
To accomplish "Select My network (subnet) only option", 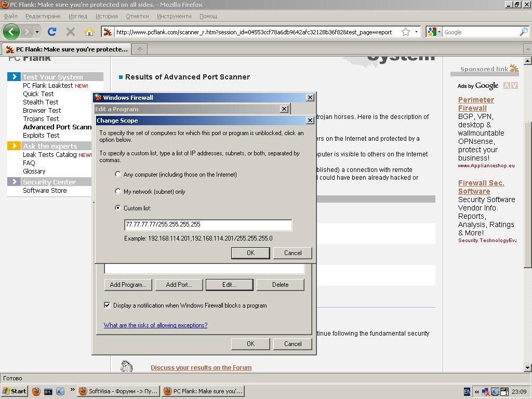I will click(x=118, y=191).
